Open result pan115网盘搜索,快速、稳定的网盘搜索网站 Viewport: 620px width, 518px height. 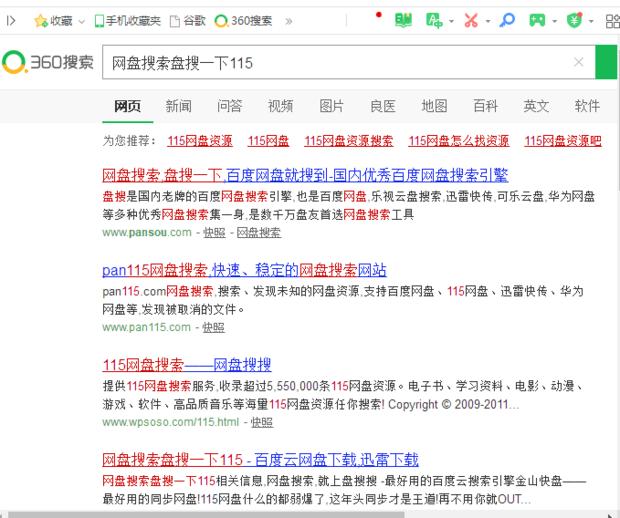point(244,270)
